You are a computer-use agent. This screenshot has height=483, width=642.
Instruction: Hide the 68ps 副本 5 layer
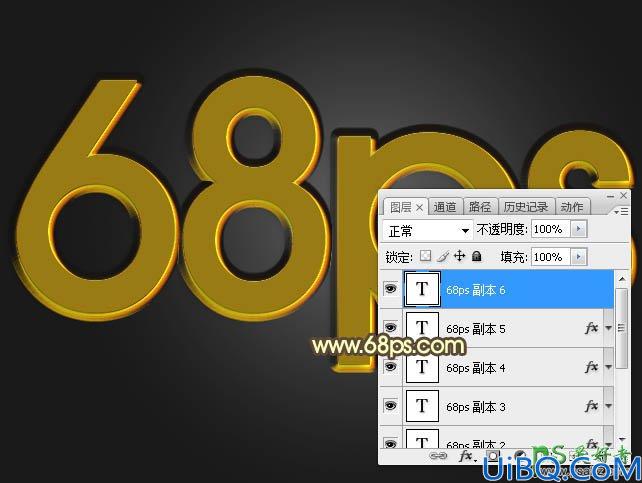coord(391,327)
